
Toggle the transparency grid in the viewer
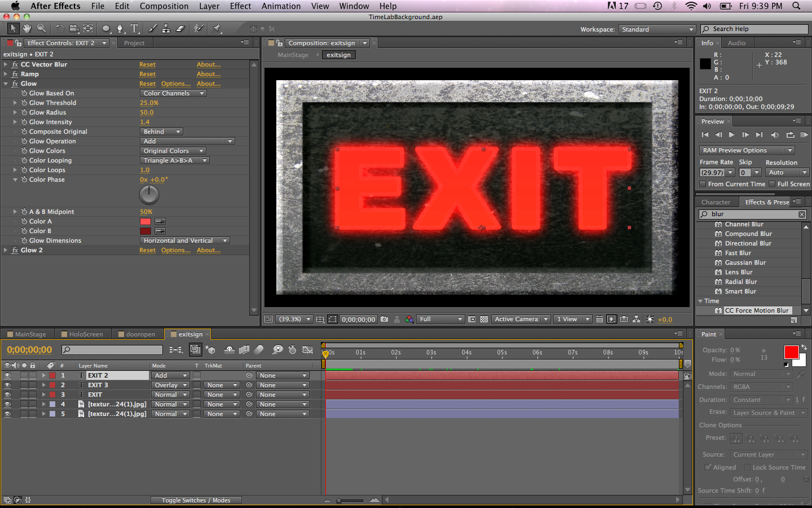484,319
